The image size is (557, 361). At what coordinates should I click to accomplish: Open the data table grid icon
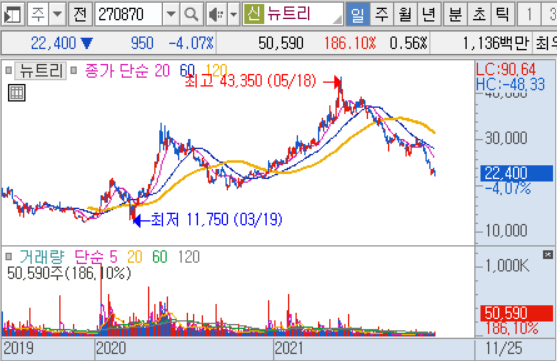tap(17, 93)
